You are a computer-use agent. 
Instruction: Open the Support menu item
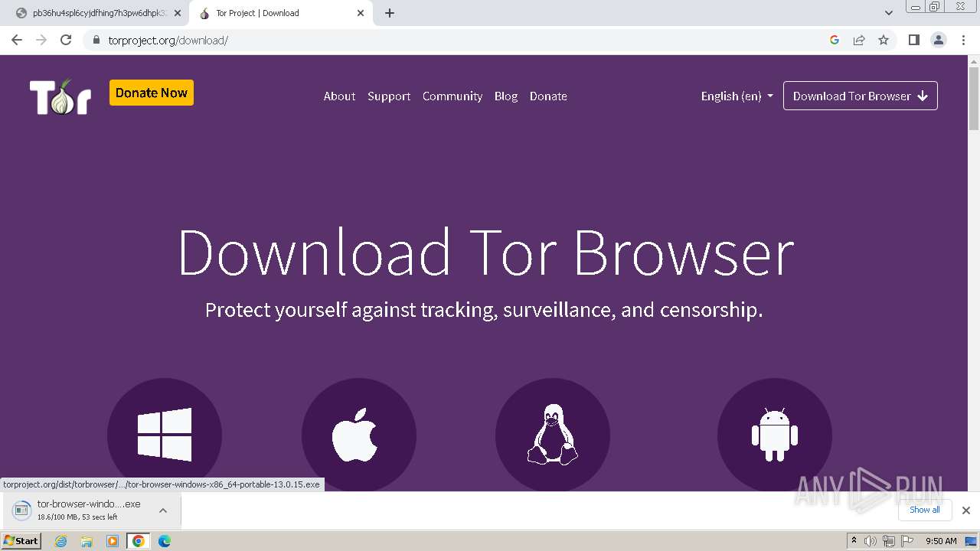point(389,96)
